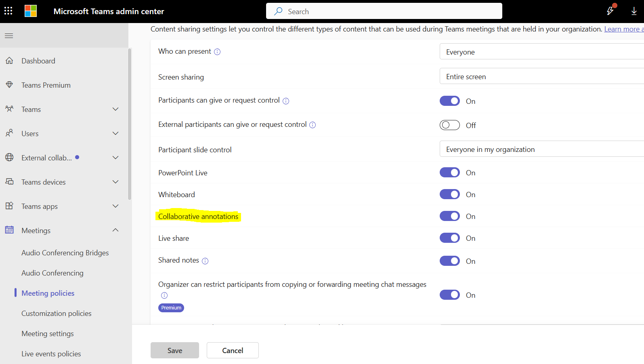The height and width of the screenshot is (364, 644).
Task: Click the Search input field
Action: coord(384,11)
